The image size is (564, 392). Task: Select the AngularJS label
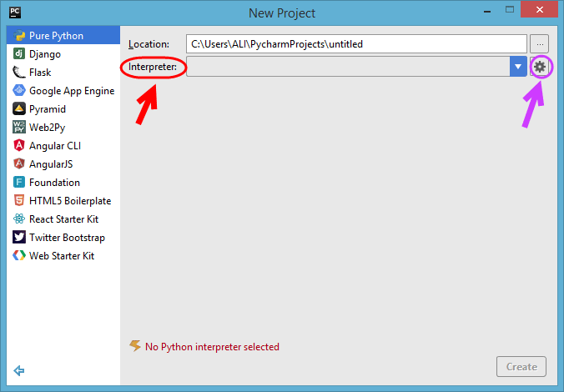(x=51, y=164)
